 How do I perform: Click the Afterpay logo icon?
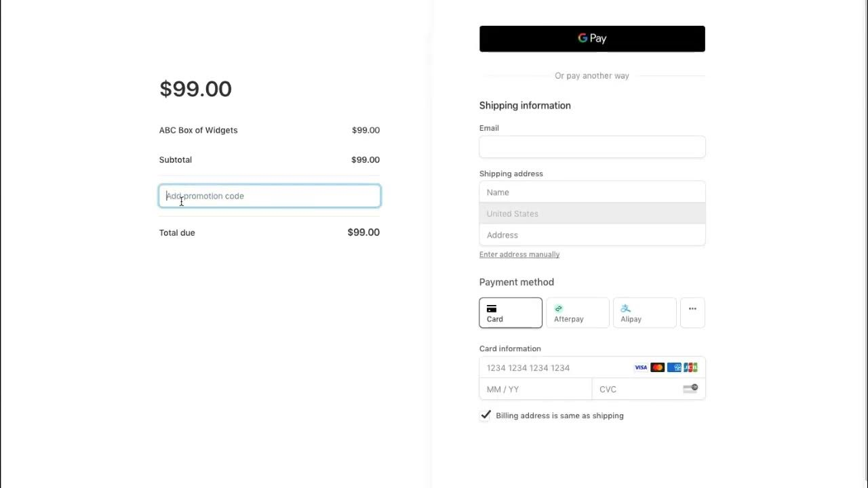tap(559, 308)
